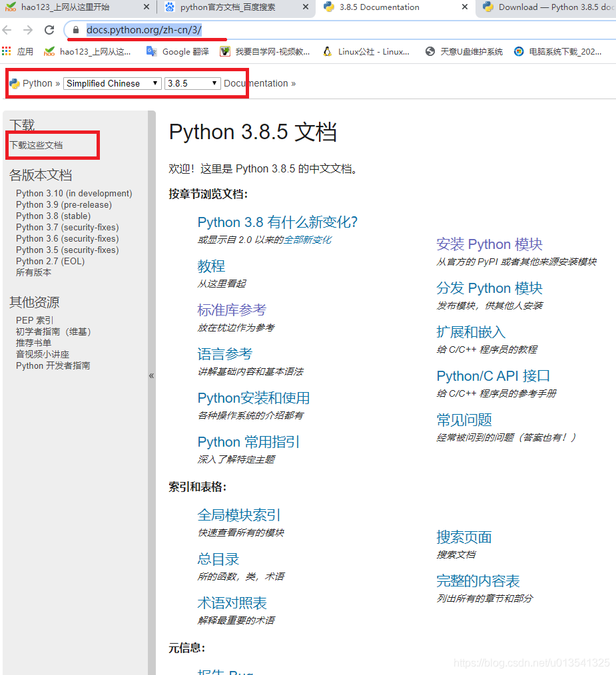
Task: Close the python官方文档 百度搜索 tab
Action: 306,7
